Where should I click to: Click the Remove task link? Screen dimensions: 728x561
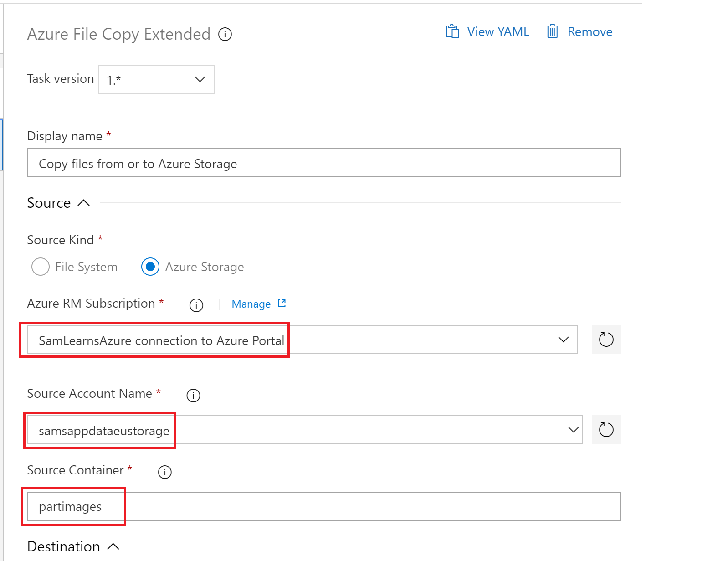pos(590,31)
